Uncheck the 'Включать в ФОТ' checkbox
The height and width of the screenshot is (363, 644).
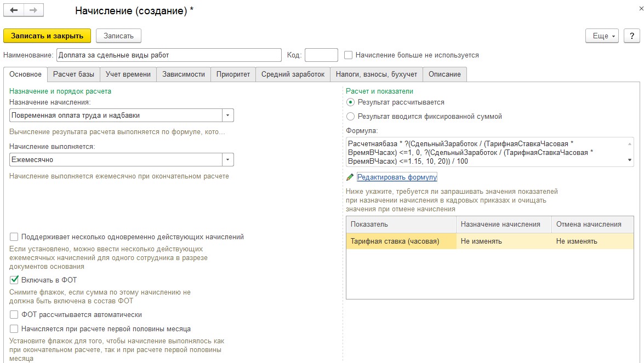(x=14, y=280)
